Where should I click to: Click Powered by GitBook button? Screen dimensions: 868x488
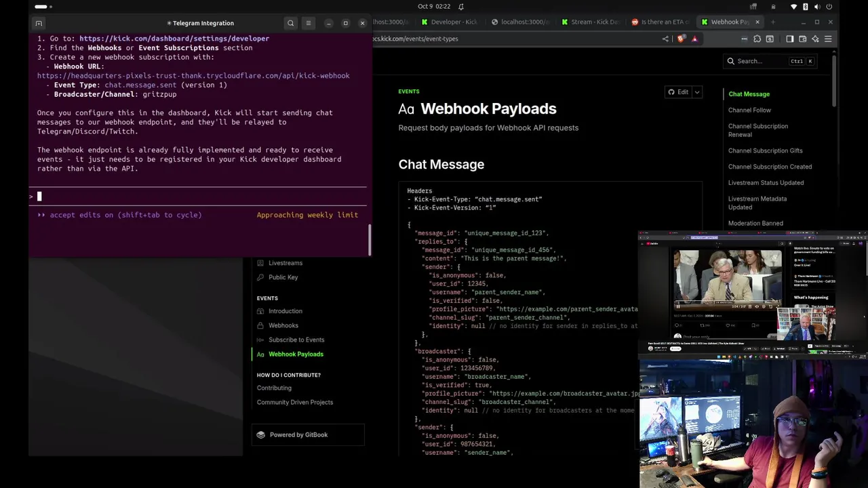click(308, 435)
